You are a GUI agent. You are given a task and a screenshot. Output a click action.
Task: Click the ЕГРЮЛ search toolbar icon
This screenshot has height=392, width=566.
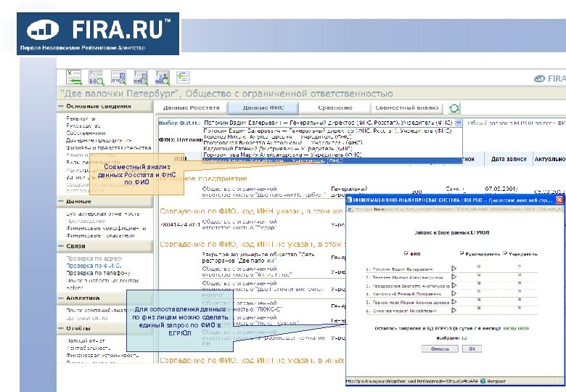click(x=118, y=78)
